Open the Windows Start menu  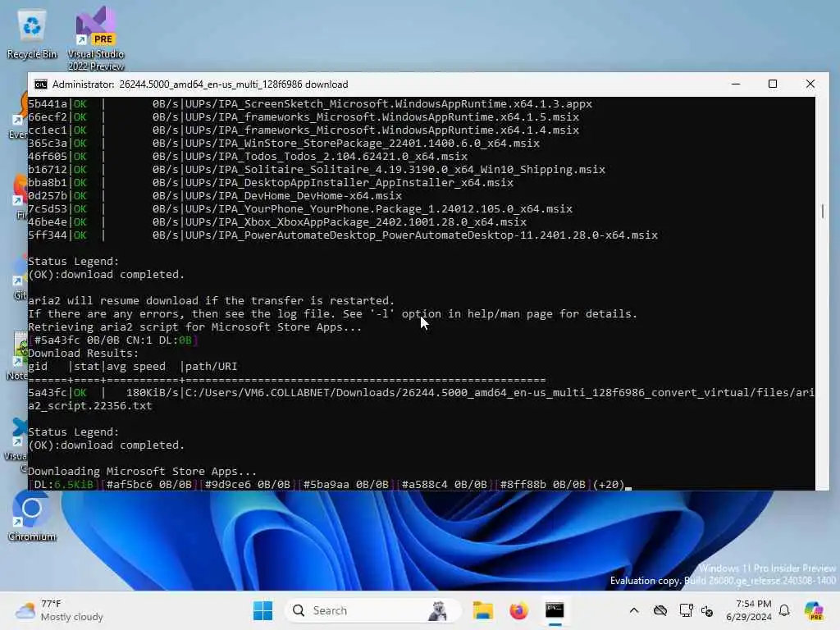point(262,610)
